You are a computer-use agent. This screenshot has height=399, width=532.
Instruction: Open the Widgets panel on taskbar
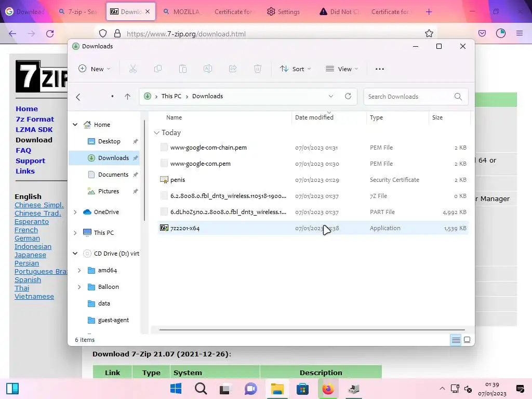[x=12, y=389]
